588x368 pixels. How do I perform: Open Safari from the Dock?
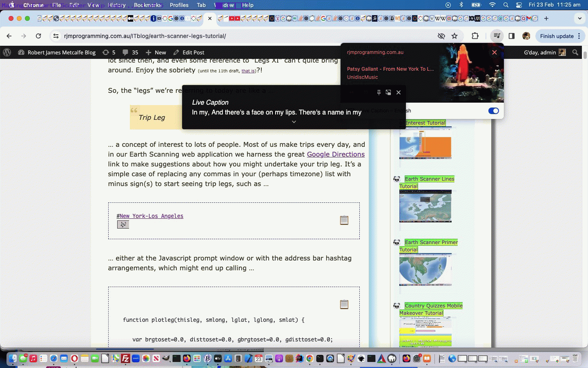tap(53, 359)
